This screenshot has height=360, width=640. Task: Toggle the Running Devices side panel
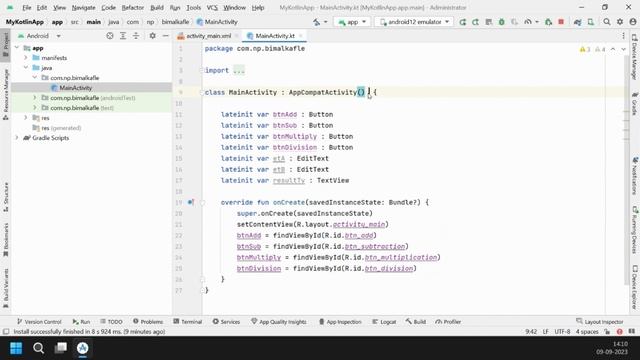[x=634, y=230]
